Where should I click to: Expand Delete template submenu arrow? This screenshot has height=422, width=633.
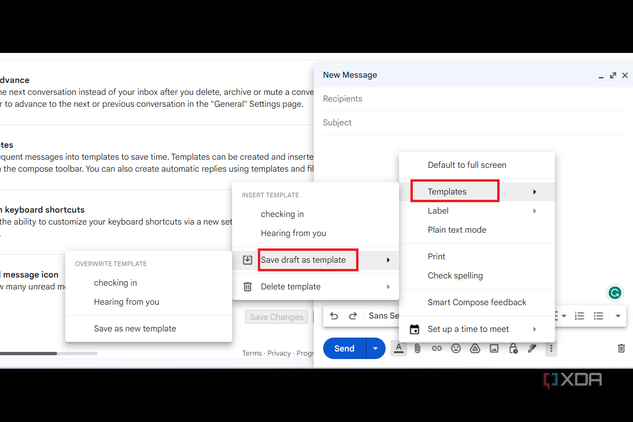[388, 287]
